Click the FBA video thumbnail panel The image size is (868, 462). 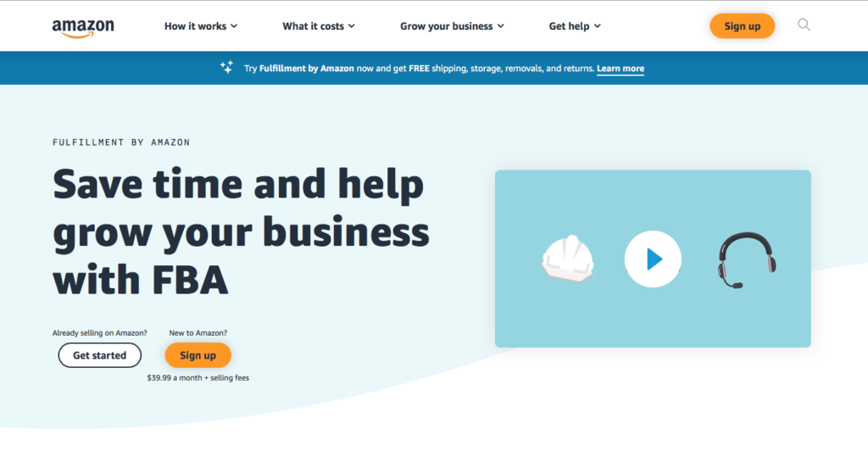tap(653, 259)
